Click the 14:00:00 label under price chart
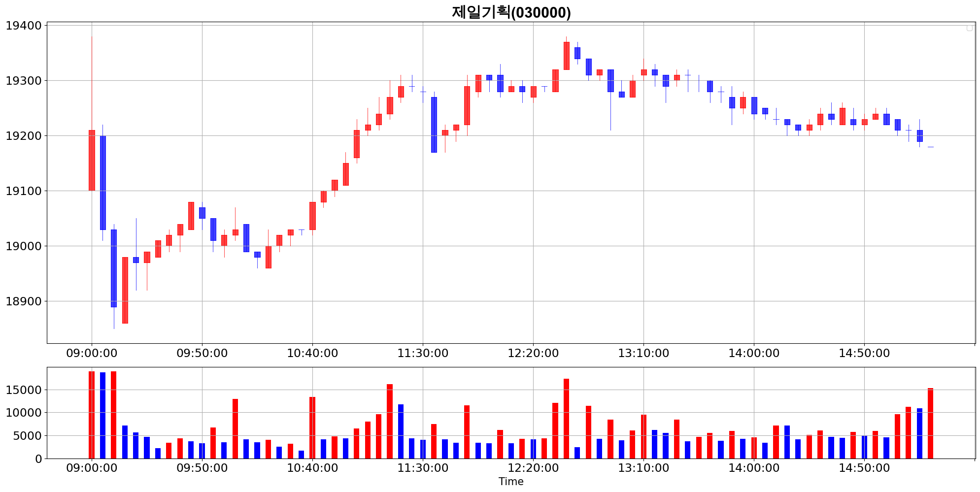Viewport: 980px width, 492px height. (x=754, y=353)
